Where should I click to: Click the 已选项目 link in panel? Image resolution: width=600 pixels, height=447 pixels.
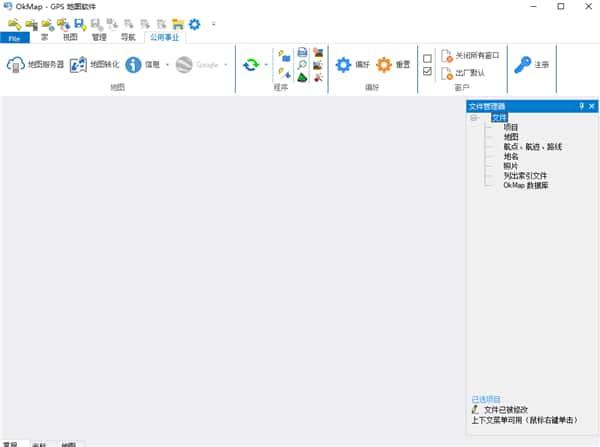486,399
